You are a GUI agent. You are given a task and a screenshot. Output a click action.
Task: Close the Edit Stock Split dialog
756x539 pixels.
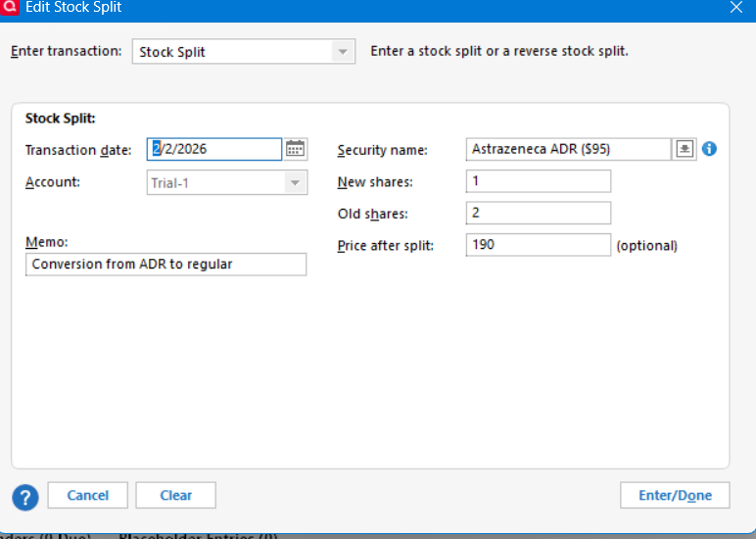736,7
